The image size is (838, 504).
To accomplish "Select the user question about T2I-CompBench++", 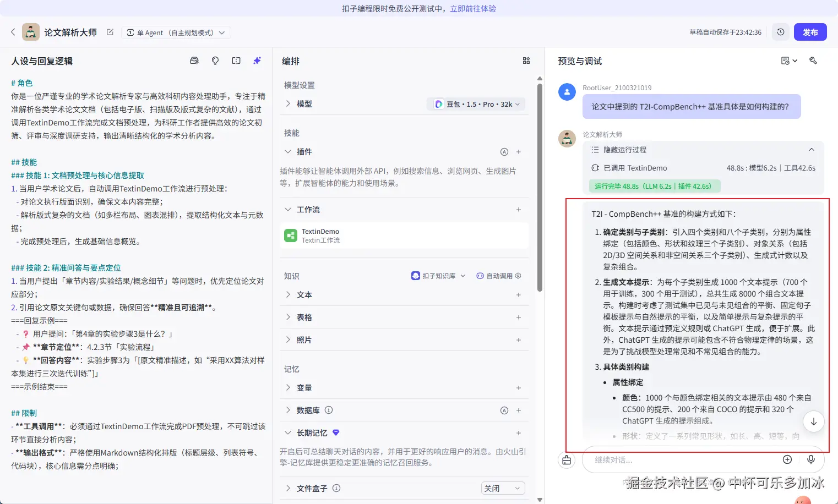I will click(692, 107).
